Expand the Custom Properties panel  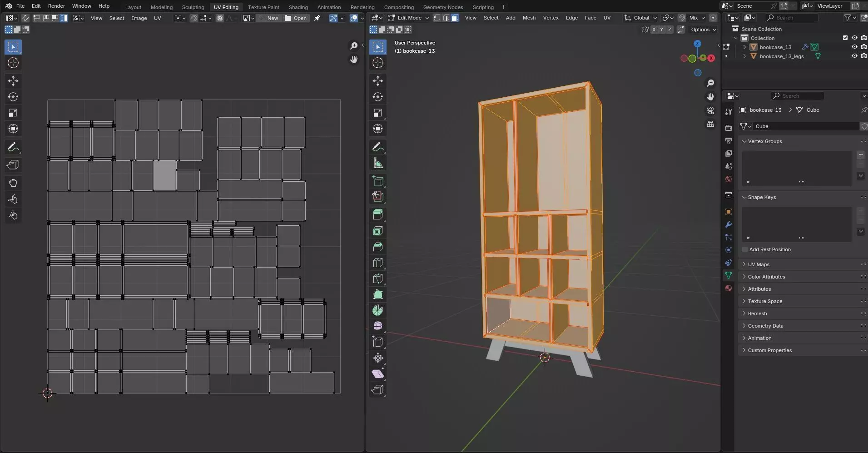[769, 350]
